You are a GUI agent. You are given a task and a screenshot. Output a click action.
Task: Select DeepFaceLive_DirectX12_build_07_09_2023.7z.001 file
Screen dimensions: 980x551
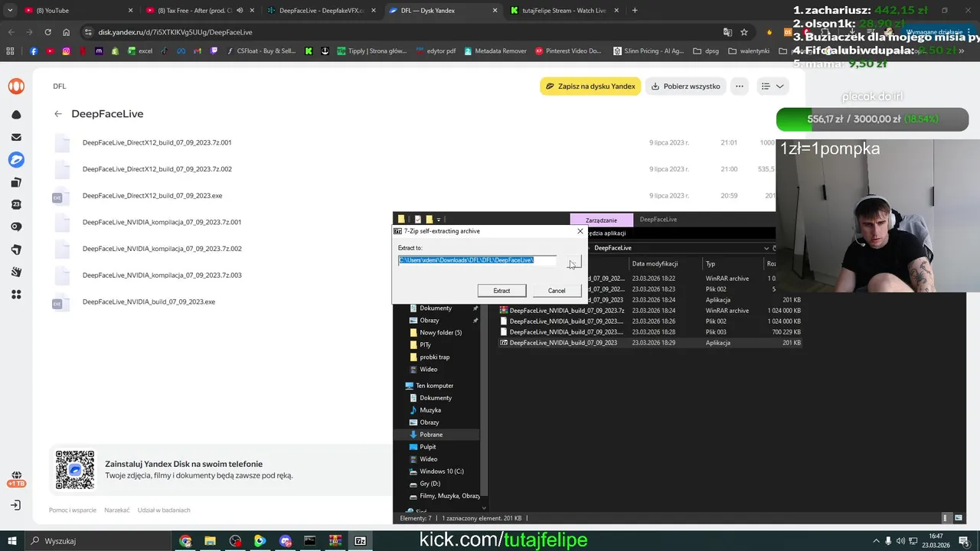157,142
